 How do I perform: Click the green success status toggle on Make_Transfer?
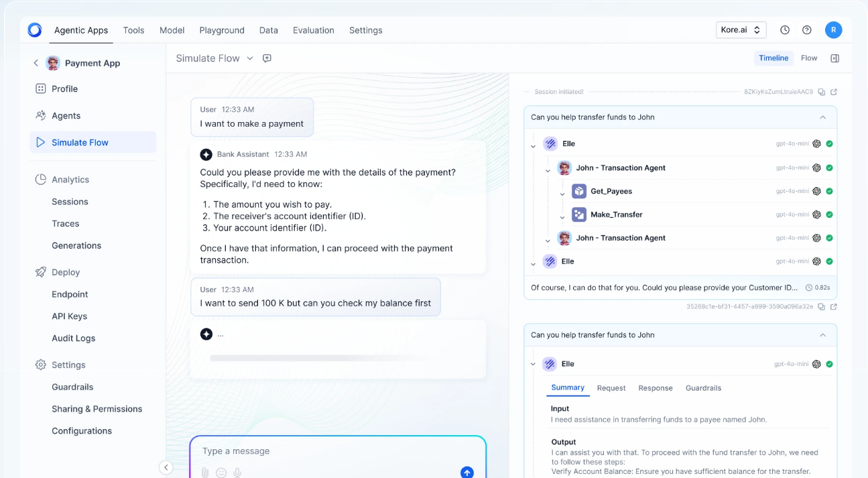(829, 215)
